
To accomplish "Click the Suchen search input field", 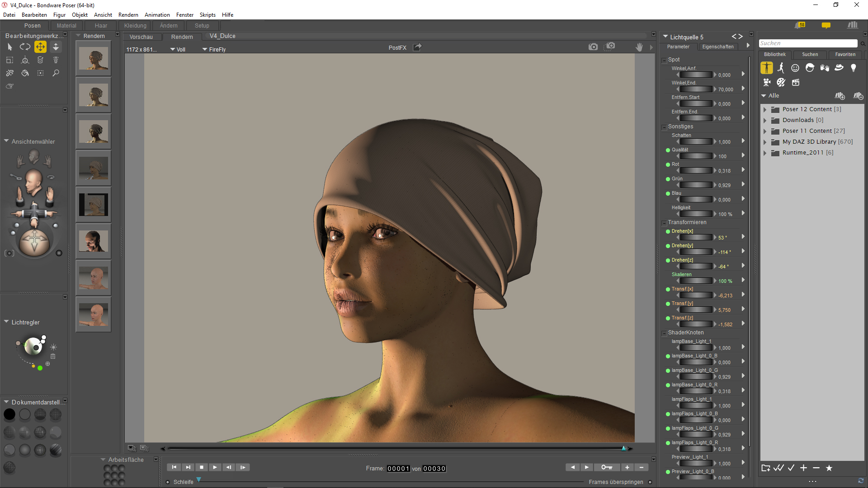I will [x=807, y=43].
